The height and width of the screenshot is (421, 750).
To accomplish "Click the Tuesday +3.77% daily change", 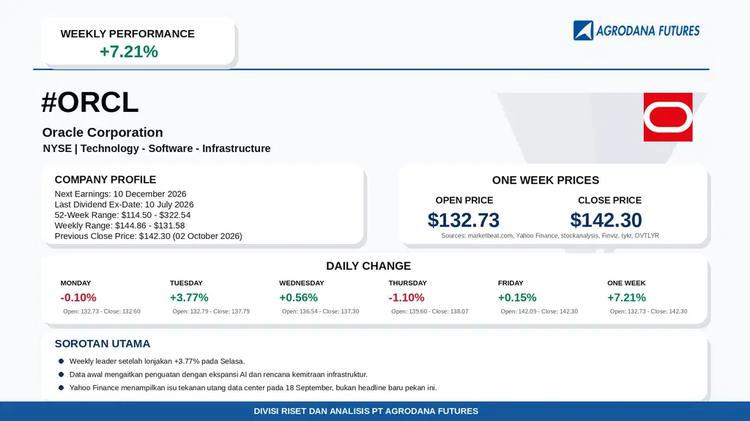I will point(189,298).
